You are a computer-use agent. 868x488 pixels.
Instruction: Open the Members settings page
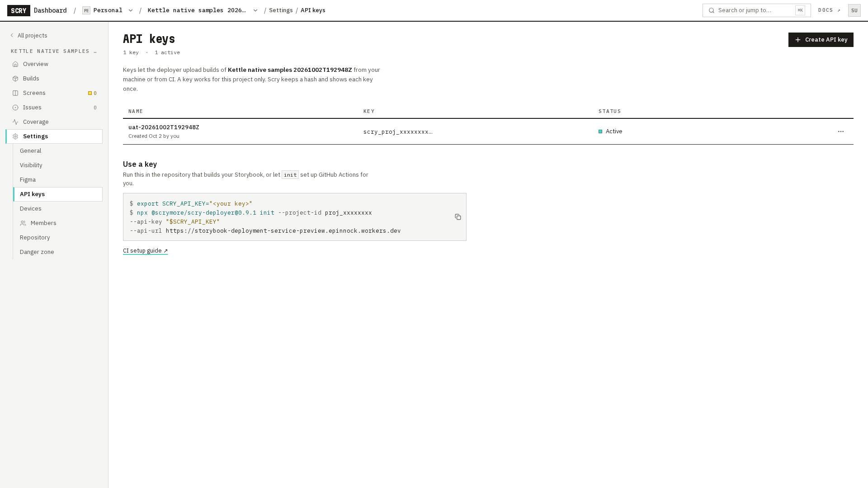[x=58, y=223]
